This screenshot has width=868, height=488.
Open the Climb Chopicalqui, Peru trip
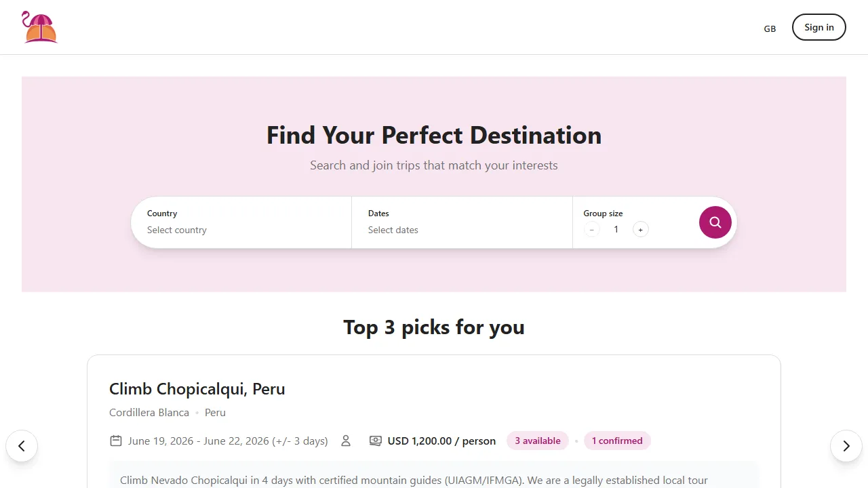197,388
